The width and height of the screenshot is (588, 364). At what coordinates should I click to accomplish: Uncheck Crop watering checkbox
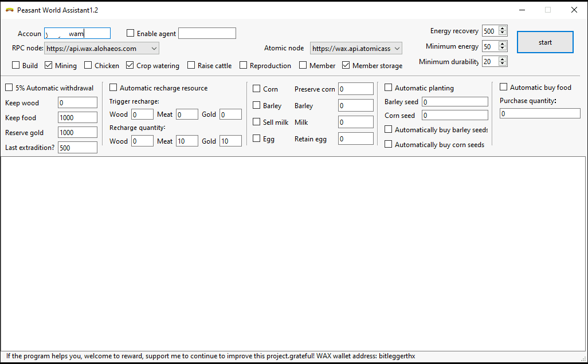coord(130,65)
